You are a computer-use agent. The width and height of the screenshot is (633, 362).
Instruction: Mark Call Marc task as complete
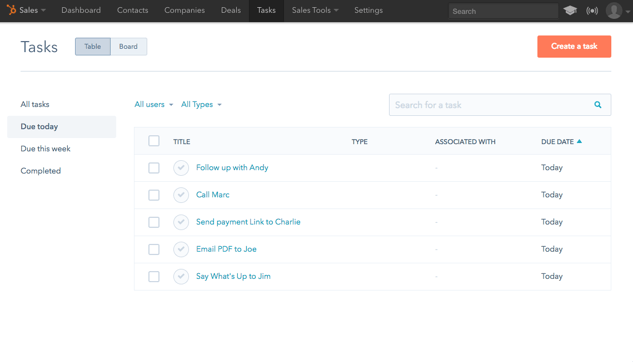pyautogui.click(x=181, y=195)
